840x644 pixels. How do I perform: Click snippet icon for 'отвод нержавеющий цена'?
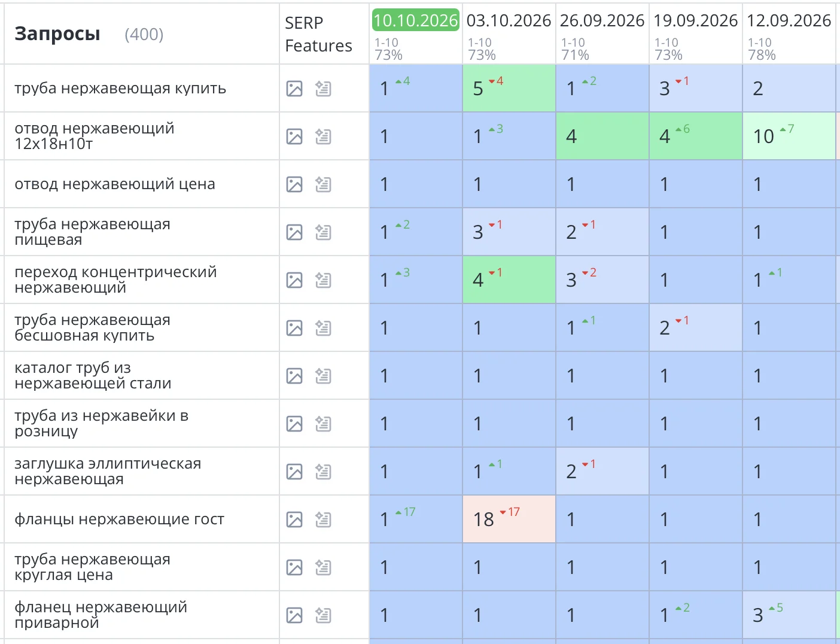point(323,184)
